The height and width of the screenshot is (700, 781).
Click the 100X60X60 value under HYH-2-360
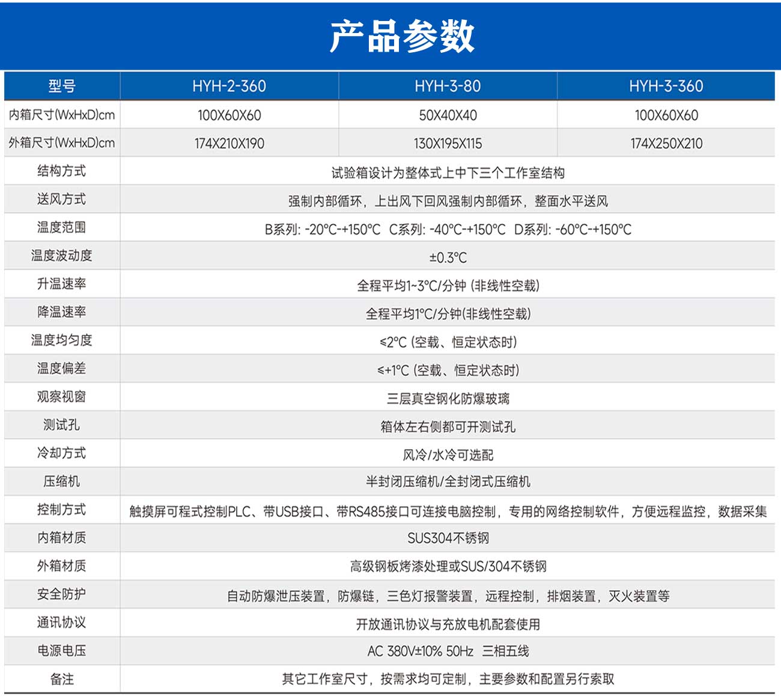229,115
